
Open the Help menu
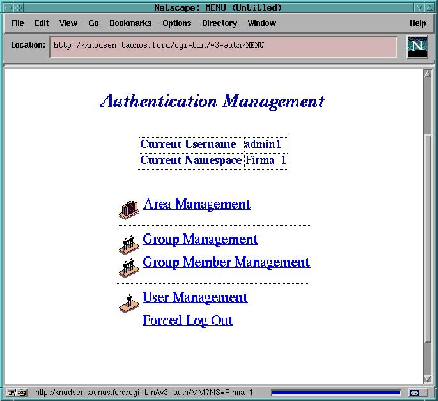click(418, 23)
